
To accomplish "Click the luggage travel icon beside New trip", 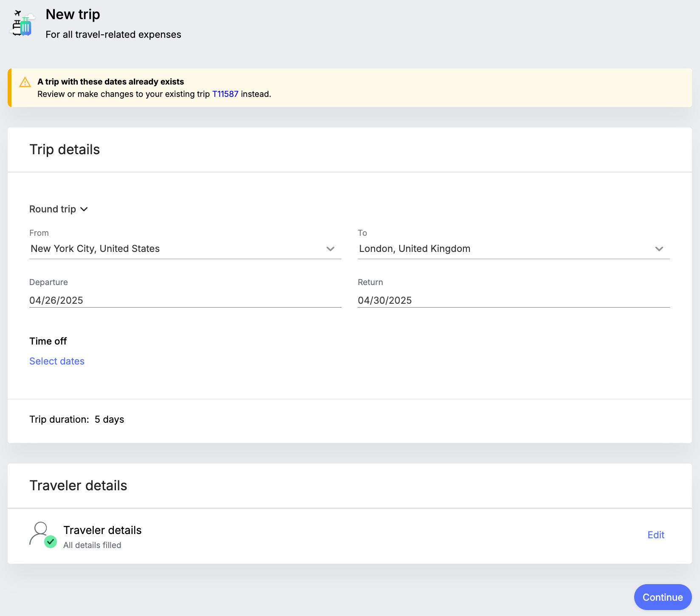I will point(22,23).
